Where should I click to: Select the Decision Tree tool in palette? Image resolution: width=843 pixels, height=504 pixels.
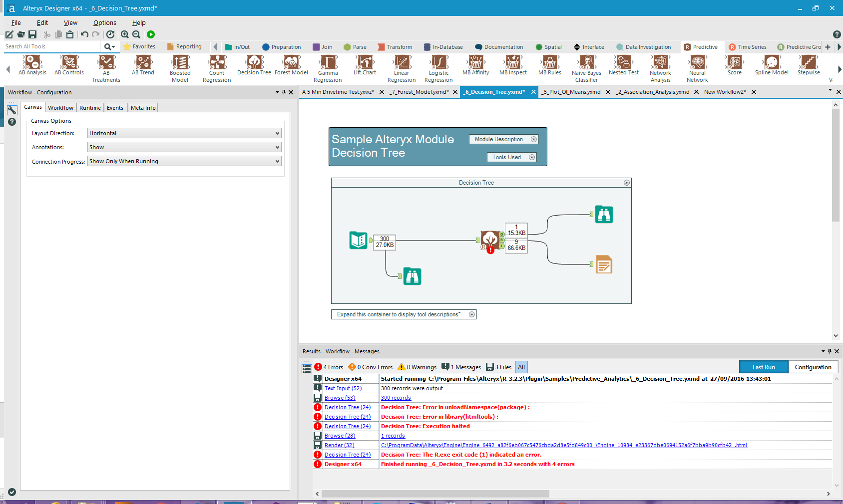(254, 65)
